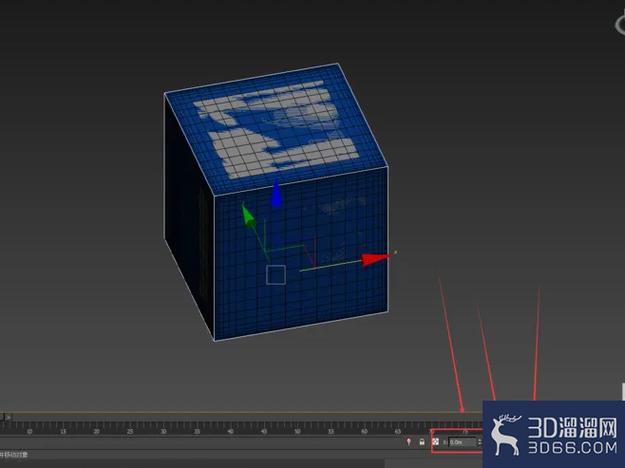625x468 pixels.
Task: Click the time slider next-frame arrow
Action: pyautogui.click(x=8, y=417)
